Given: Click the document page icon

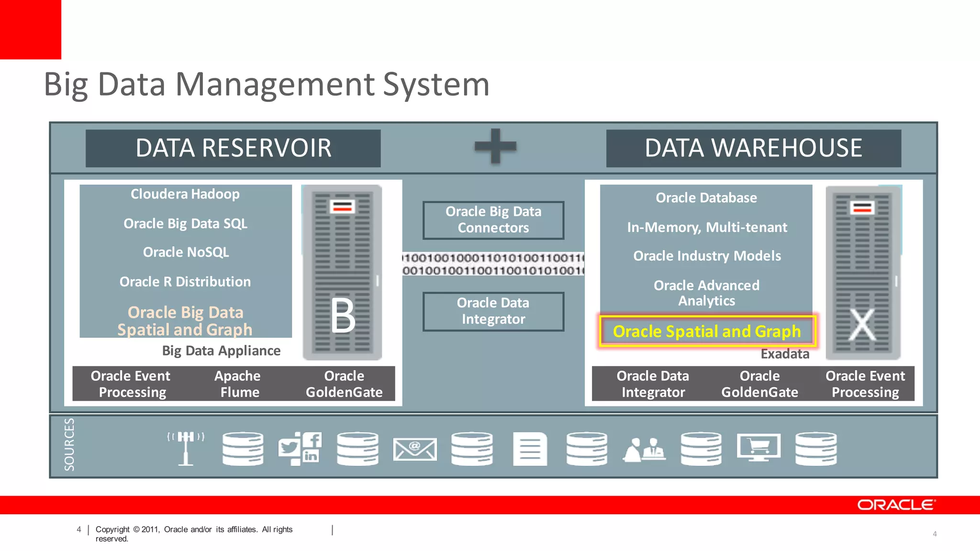Looking at the screenshot, I should (530, 449).
